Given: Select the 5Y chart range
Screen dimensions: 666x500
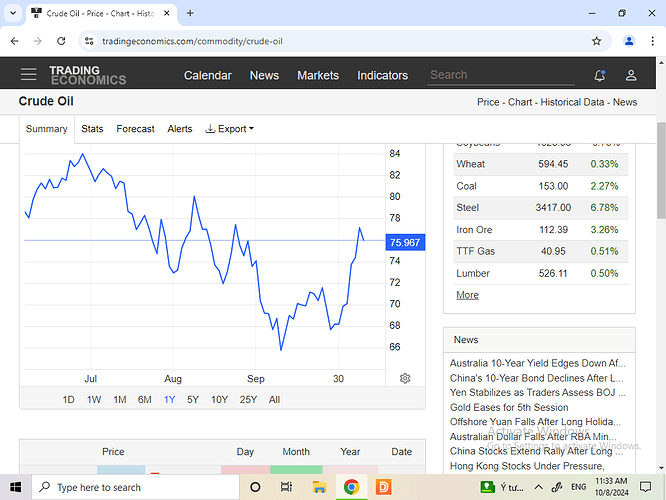Looking at the screenshot, I should (x=193, y=399).
